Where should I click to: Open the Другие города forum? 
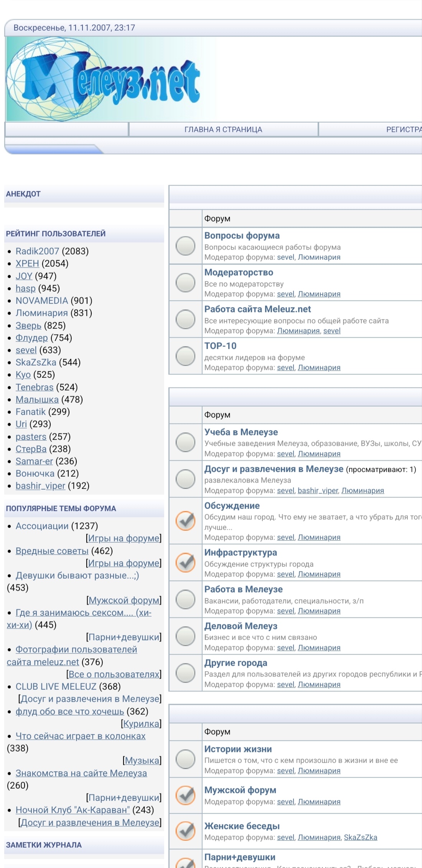236,663
